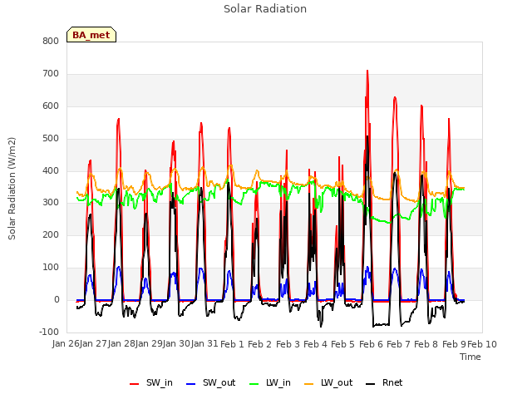The width and height of the screenshot is (532, 399).
Task: Toggle the LW_in legend entry
Action: (x=270, y=382)
